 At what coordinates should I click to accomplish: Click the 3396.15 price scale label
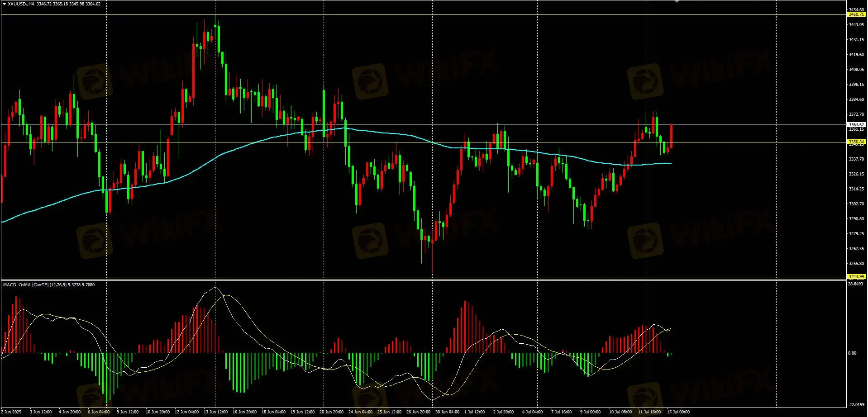[856, 85]
